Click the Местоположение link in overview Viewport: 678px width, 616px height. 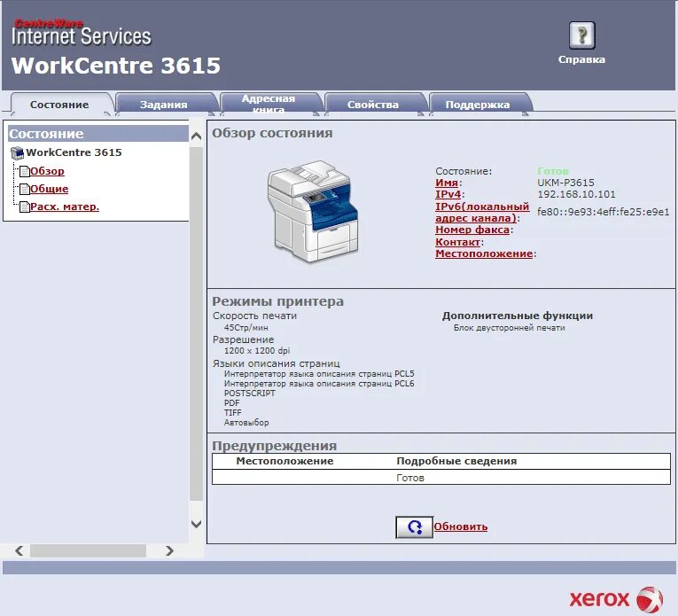[x=484, y=253]
